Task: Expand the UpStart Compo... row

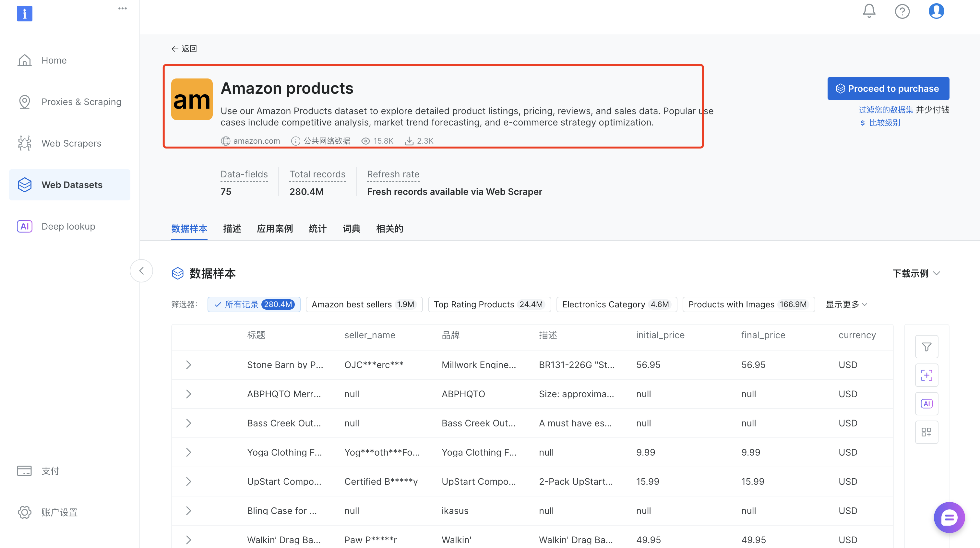Action: tap(188, 482)
